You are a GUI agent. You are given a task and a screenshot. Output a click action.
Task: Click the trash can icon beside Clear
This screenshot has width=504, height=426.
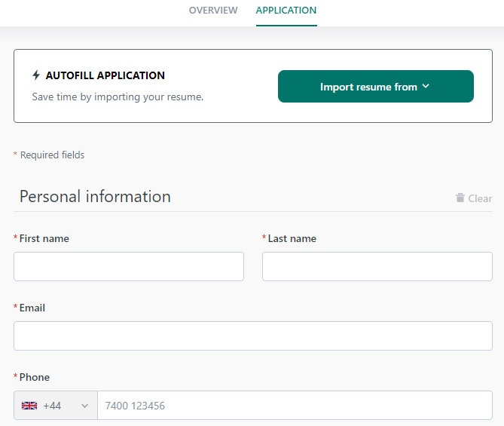(460, 198)
